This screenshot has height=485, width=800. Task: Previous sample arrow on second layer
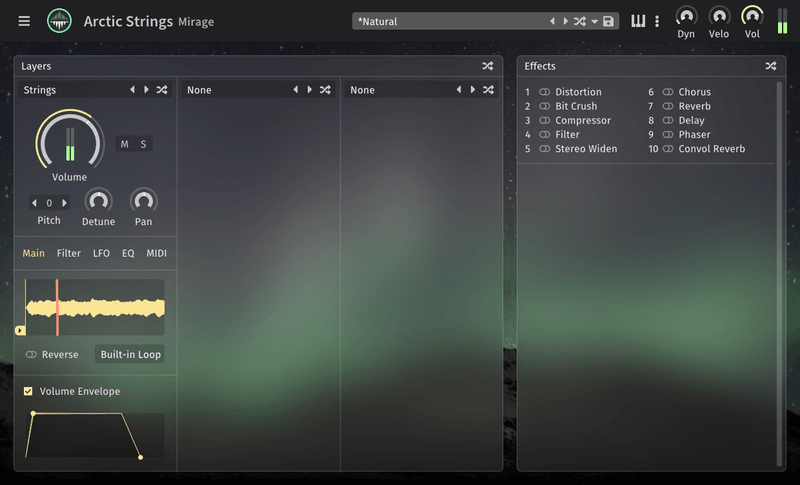[296, 90]
